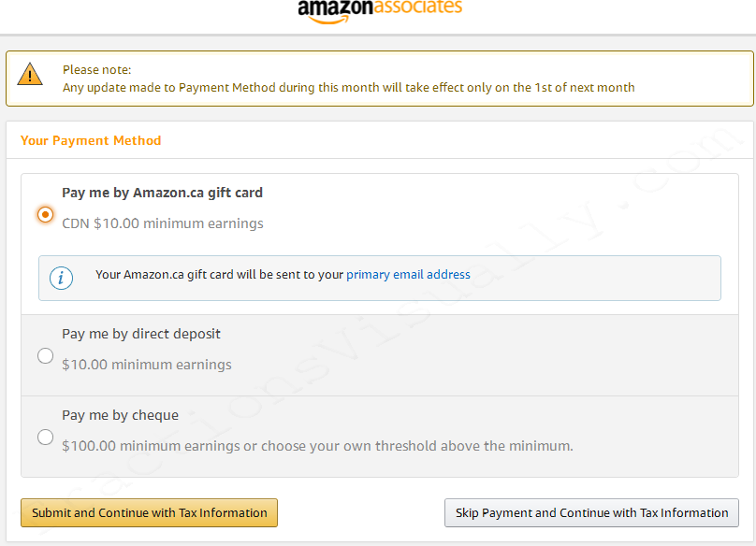Open the primary email address link

point(408,275)
